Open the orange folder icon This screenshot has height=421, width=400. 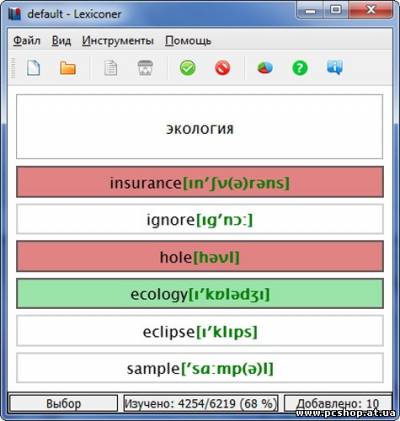point(68,68)
